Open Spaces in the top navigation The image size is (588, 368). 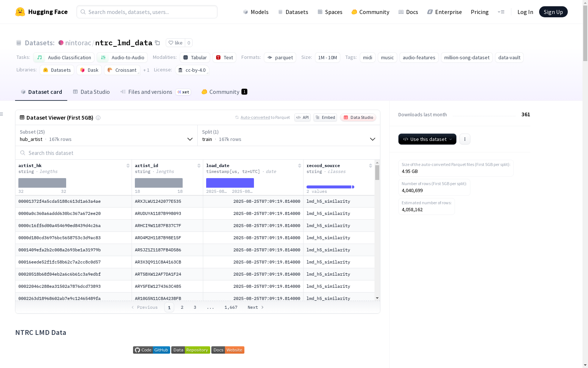(x=330, y=12)
